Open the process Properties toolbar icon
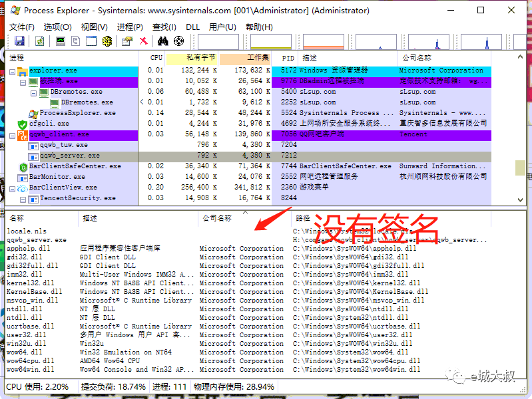 tap(127, 41)
